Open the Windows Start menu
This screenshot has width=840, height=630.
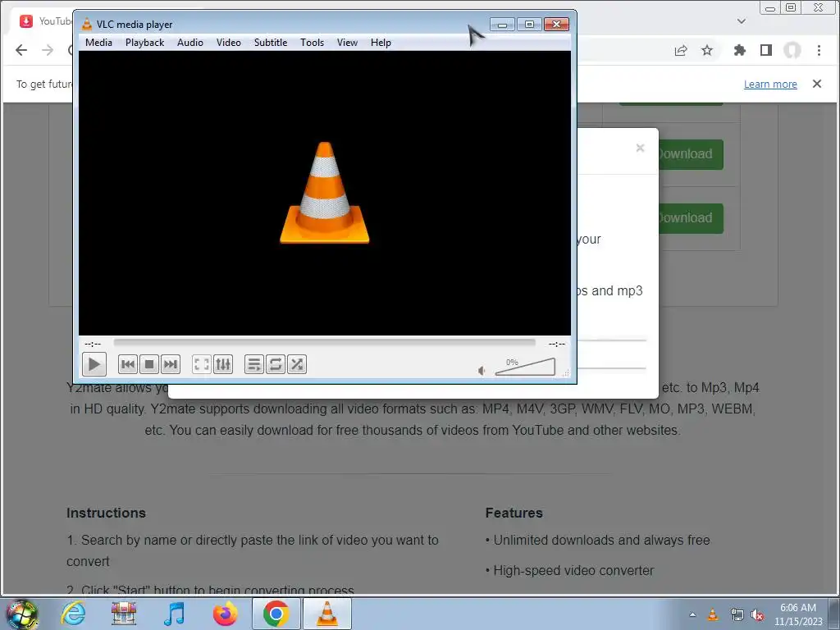point(21,614)
